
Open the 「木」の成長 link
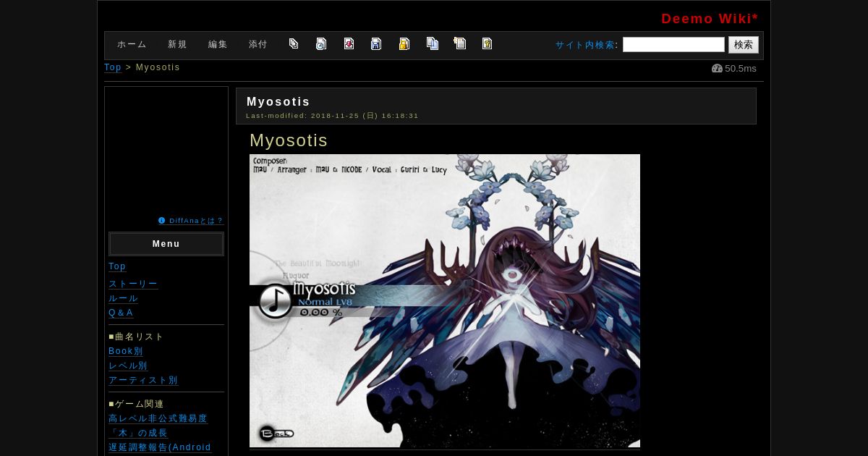pos(138,433)
